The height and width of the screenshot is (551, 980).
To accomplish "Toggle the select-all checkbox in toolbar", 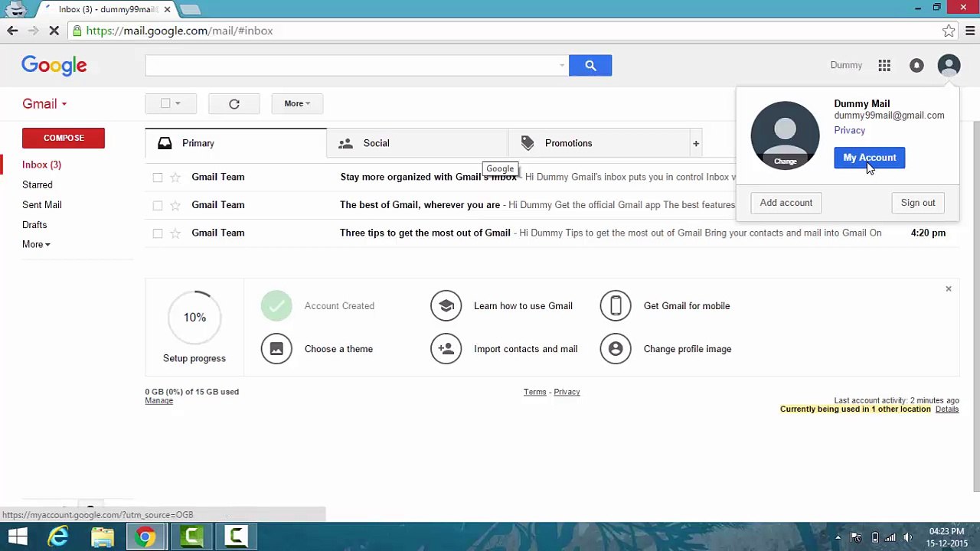I will 165,103.
